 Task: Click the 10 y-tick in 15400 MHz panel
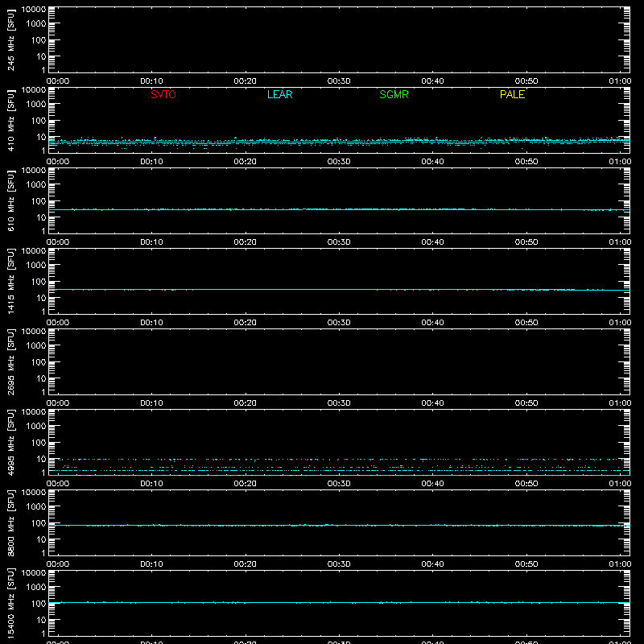click(x=41, y=620)
